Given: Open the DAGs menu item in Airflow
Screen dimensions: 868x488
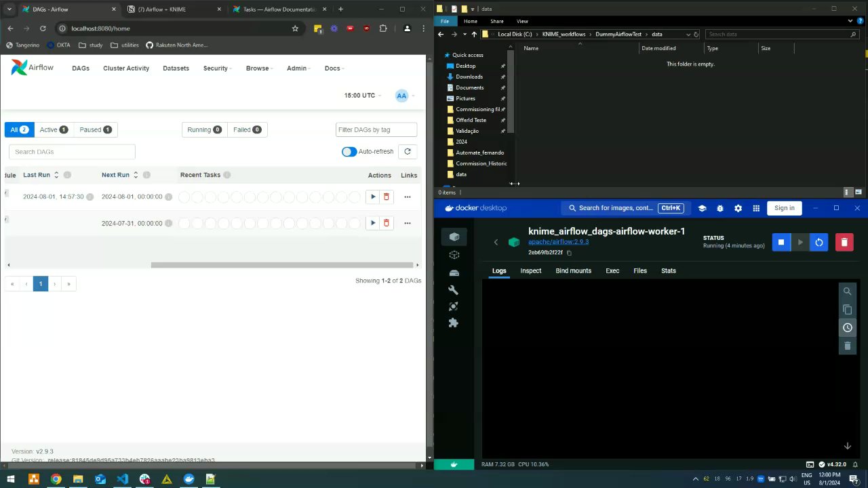Looking at the screenshot, I should point(81,68).
